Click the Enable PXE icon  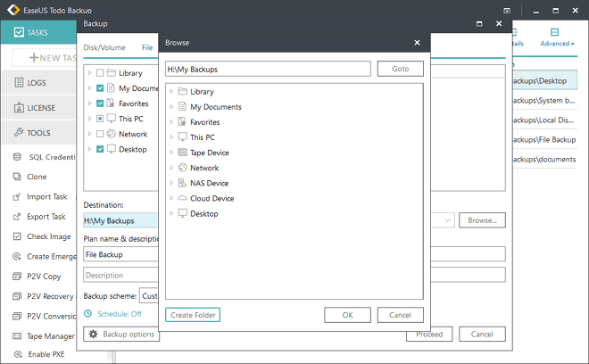tap(18, 354)
